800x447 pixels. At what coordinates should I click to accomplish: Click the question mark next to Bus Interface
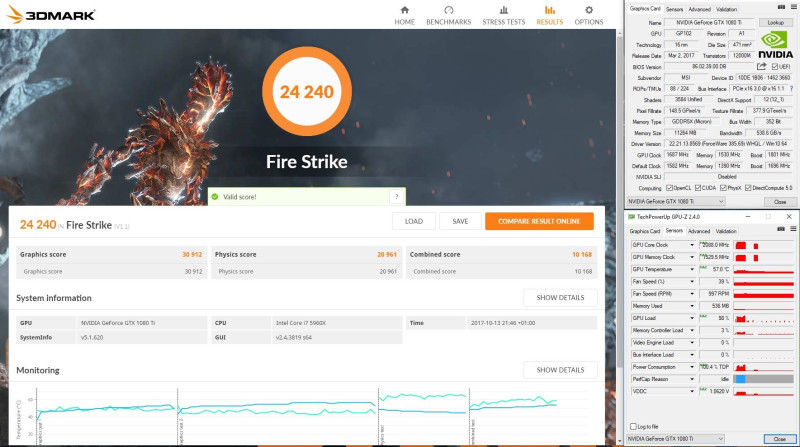point(791,89)
